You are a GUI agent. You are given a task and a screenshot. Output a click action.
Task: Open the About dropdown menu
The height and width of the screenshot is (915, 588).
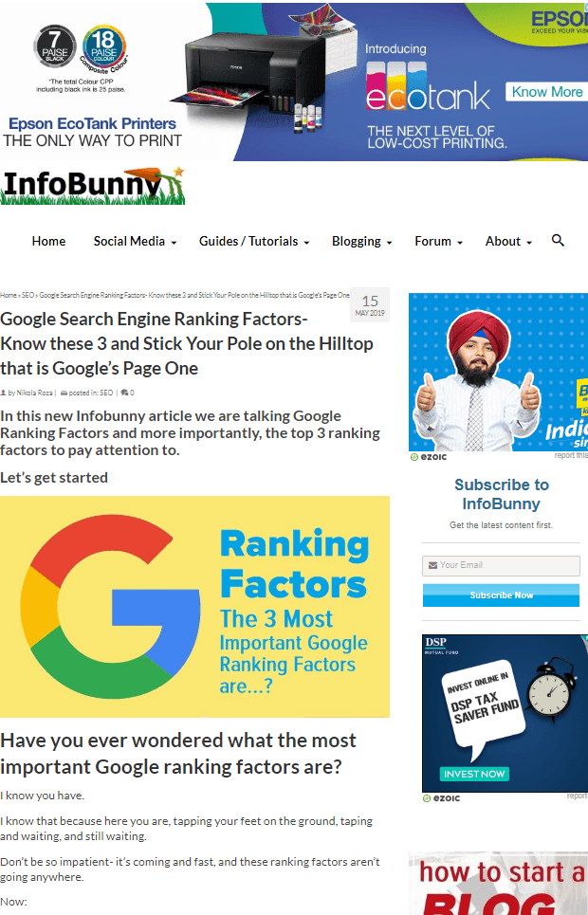[508, 241]
